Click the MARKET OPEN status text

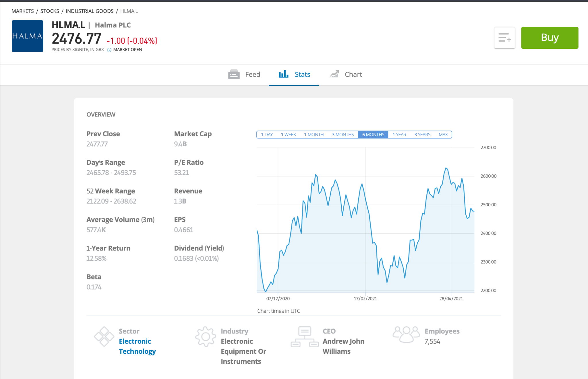127,50
